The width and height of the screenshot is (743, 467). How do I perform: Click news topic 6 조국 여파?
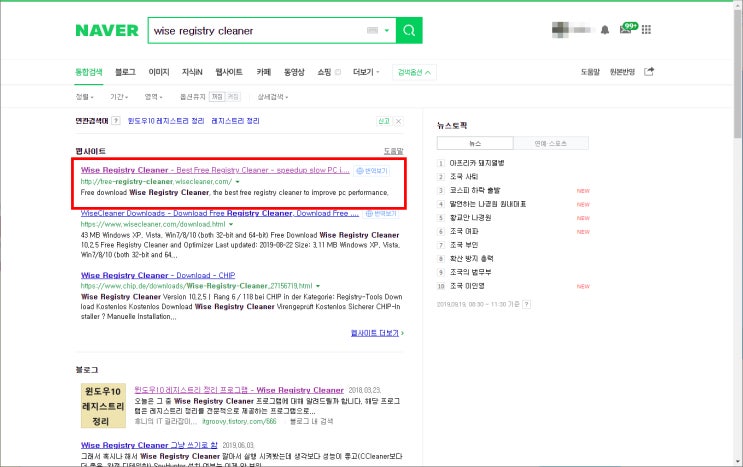pos(464,231)
